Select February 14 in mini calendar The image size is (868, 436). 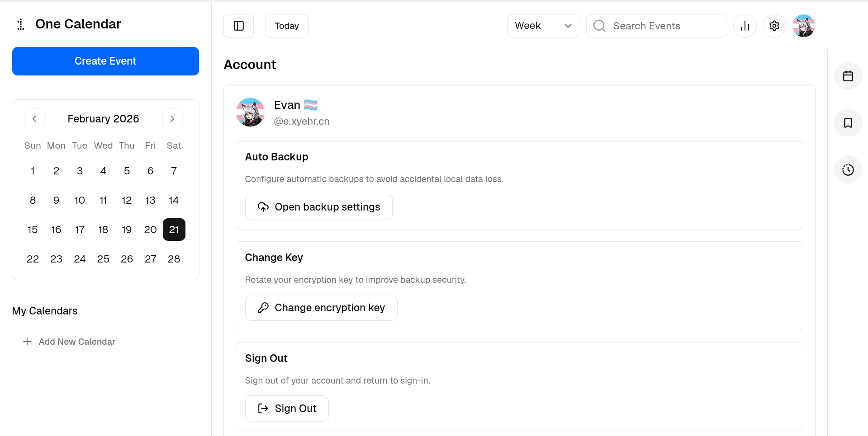[174, 200]
